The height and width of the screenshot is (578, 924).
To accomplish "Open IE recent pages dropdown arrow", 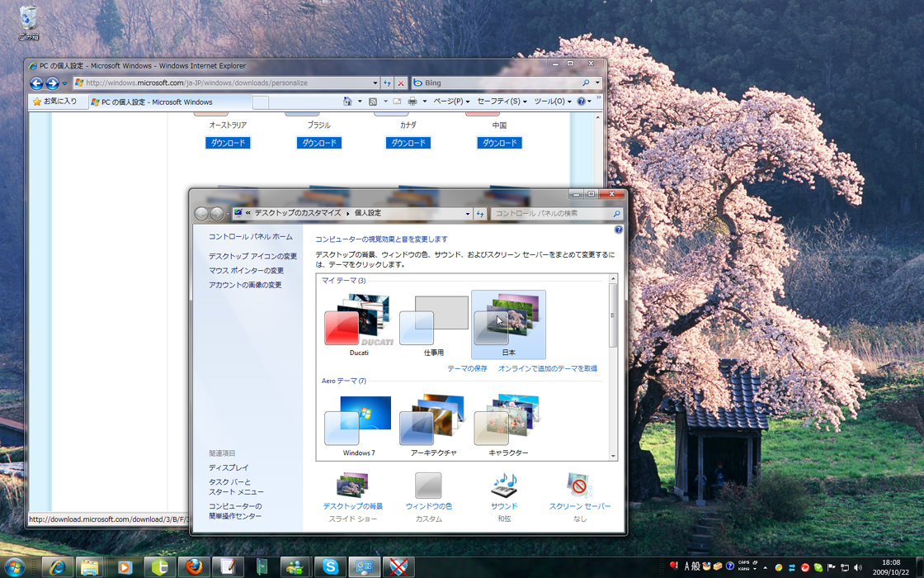I will [x=65, y=83].
